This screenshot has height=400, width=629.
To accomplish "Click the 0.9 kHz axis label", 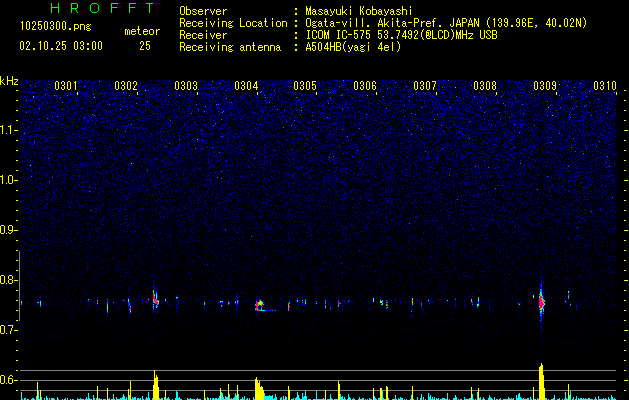I will [x=9, y=230].
